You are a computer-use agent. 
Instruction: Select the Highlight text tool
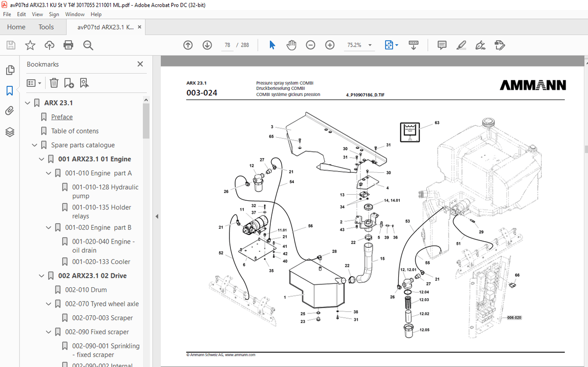(x=461, y=45)
